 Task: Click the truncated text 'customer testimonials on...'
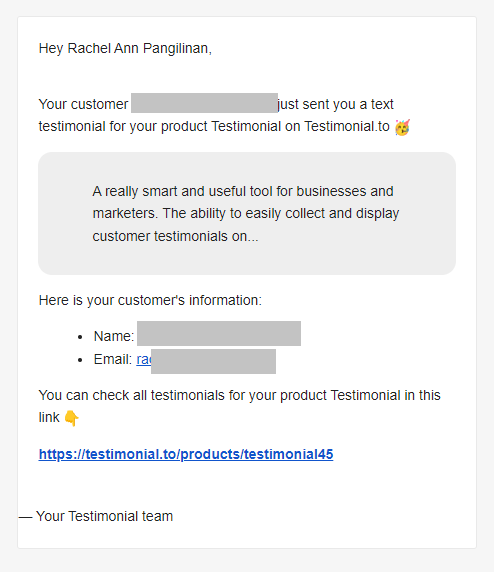[175, 236]
